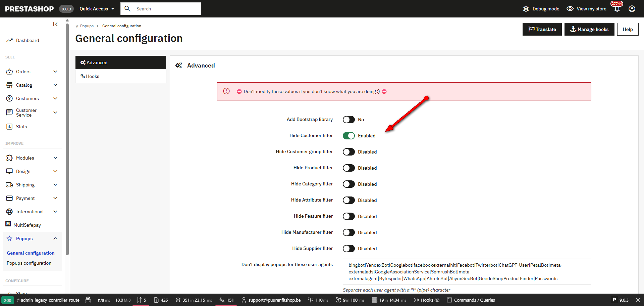Expand the Customers menu chevron
Viewport: 644px width, 306px height.
pyautogui.click(x=55, y=98)
